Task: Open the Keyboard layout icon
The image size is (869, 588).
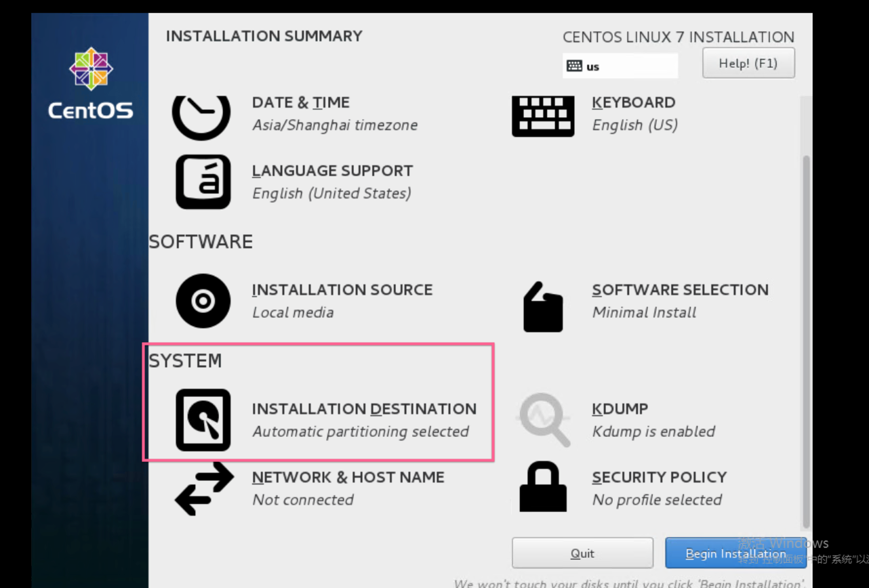Action: (543, 116)
